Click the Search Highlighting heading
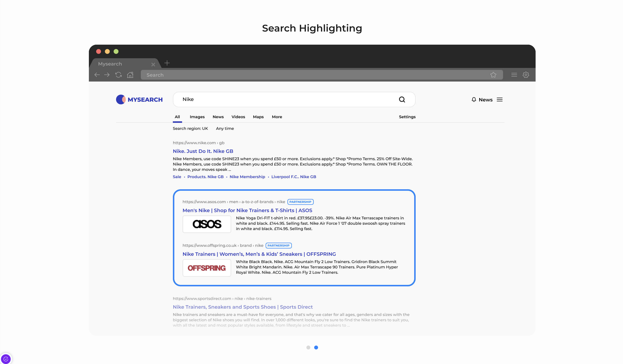623x364 pixels. pos(312,28)
